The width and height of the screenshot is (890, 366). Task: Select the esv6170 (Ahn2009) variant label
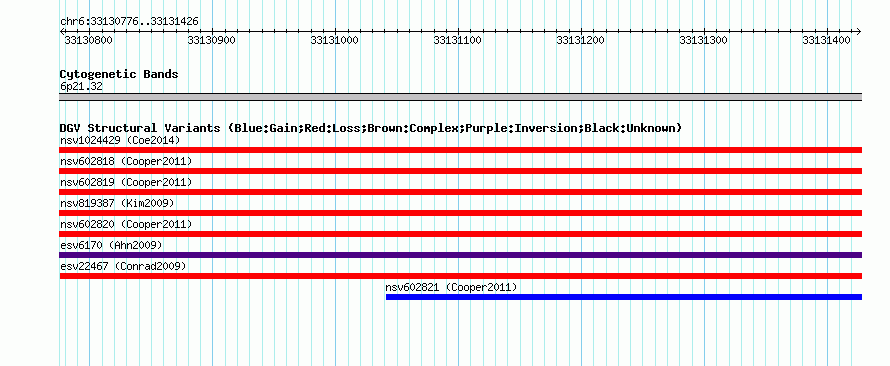point(111,245)
